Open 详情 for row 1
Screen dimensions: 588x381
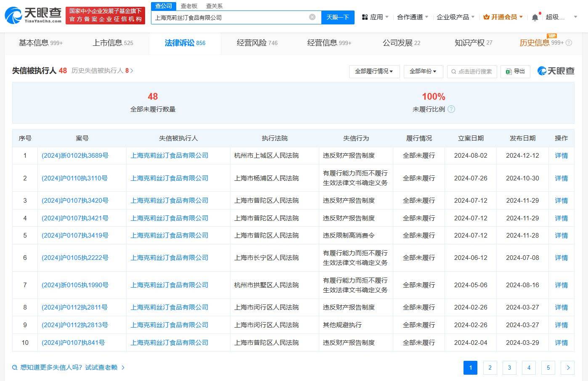561,156
